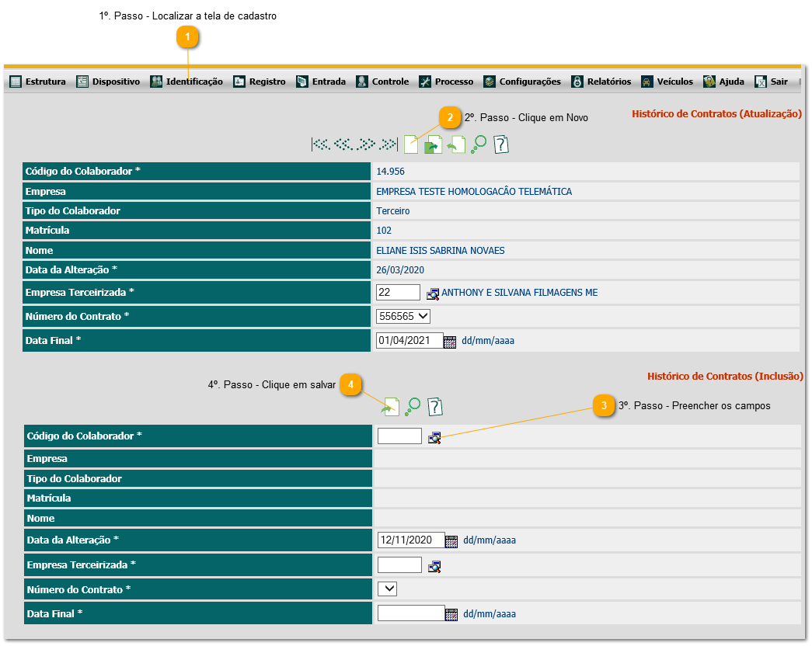Click the Matrícula value 102

(384, 231)
